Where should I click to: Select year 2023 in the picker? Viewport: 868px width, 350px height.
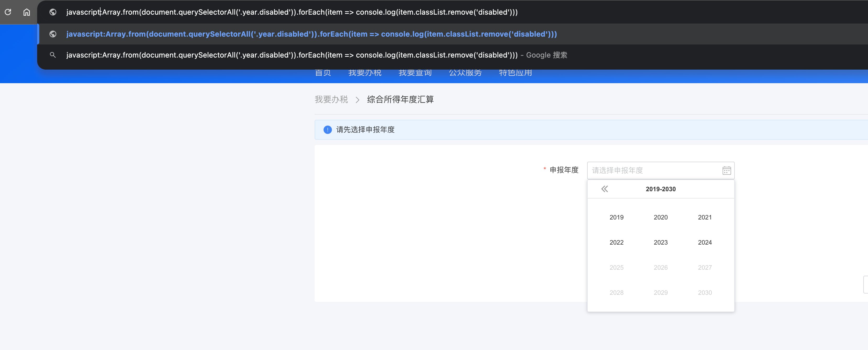pos(660,242)
